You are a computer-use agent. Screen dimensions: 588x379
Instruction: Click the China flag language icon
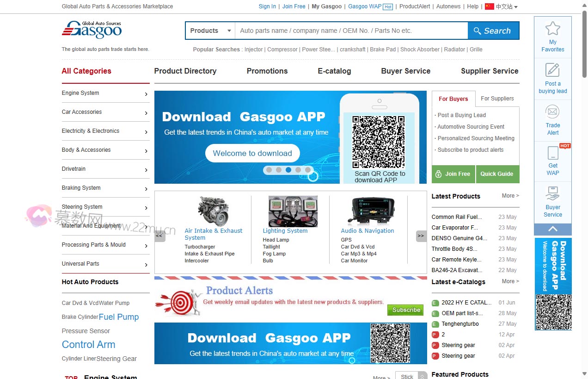[489, 6]
